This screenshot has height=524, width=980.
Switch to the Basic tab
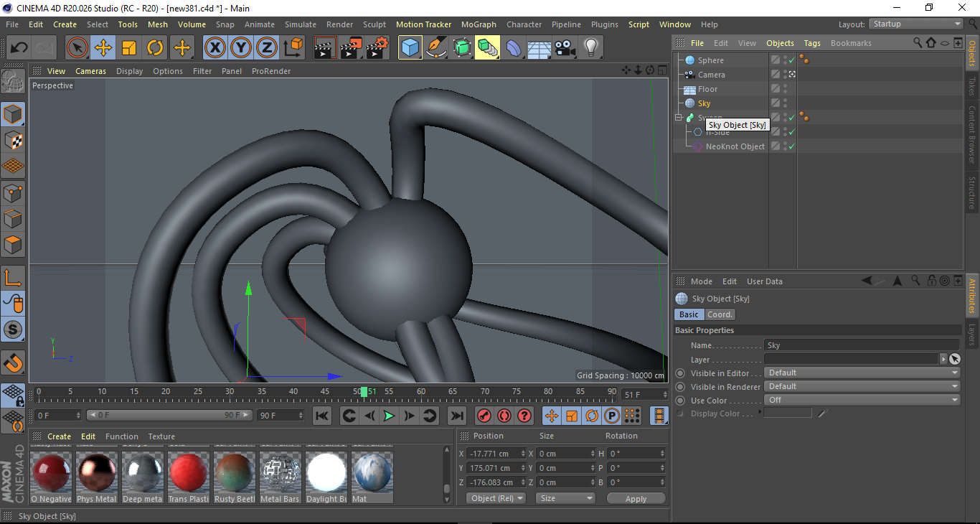(x=689, y=314)
